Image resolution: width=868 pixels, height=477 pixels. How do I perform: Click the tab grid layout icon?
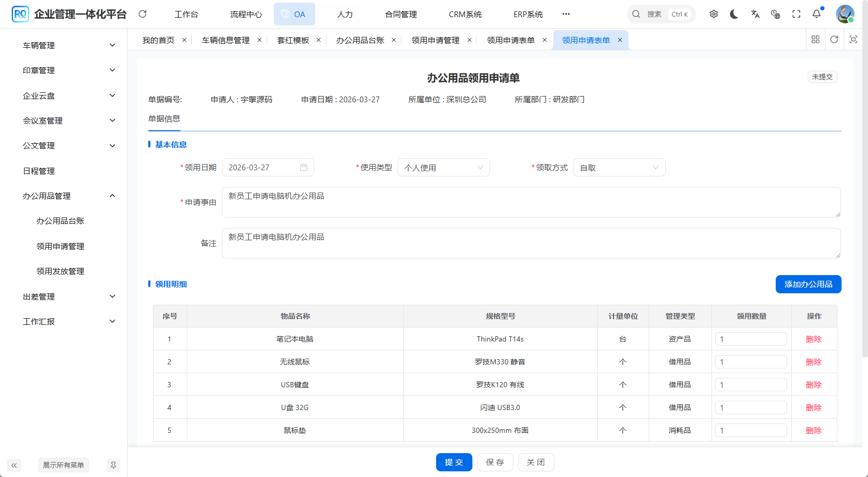[816, 39]
